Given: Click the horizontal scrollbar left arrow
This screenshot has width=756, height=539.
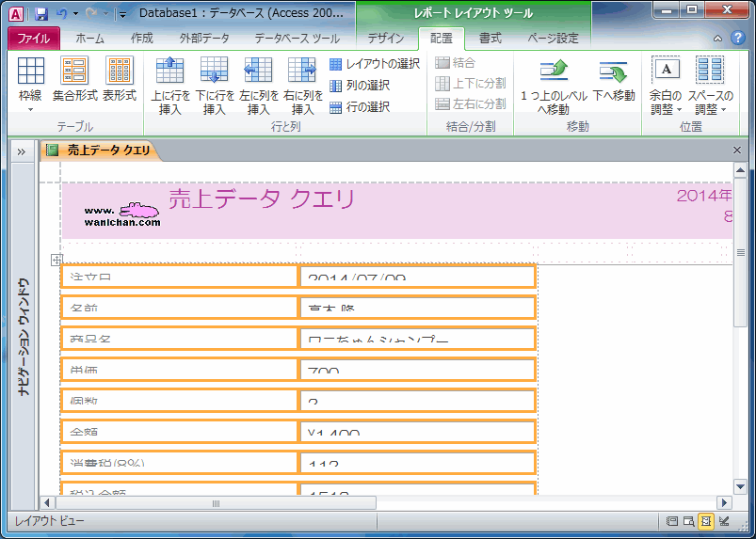Looking at the screenshot, I should click(x=47, y=503).
